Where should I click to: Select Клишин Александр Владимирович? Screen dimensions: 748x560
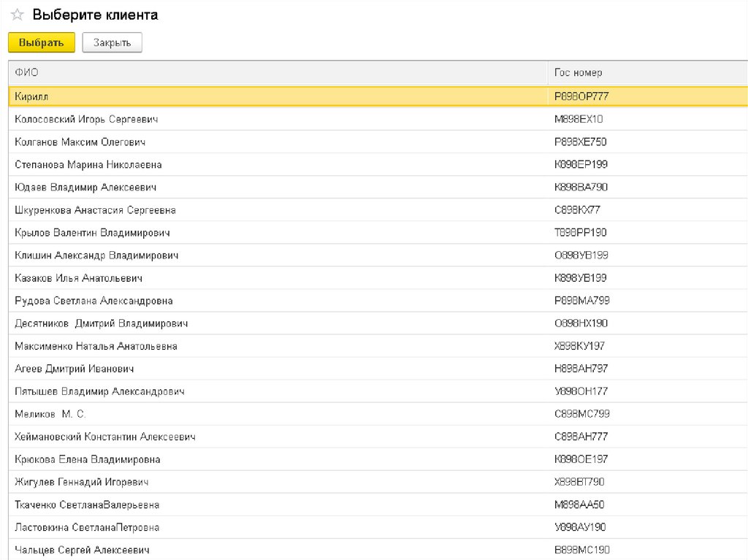96,256
